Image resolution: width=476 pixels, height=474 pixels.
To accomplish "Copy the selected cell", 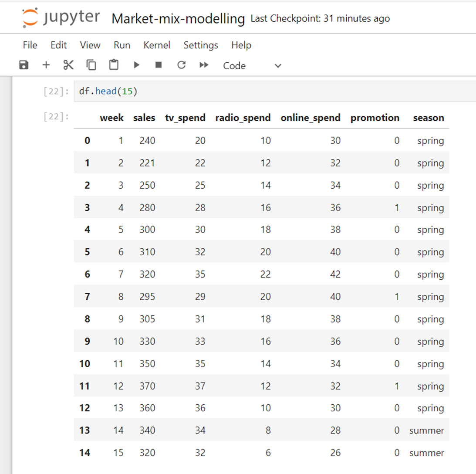I will pos(91,64).
